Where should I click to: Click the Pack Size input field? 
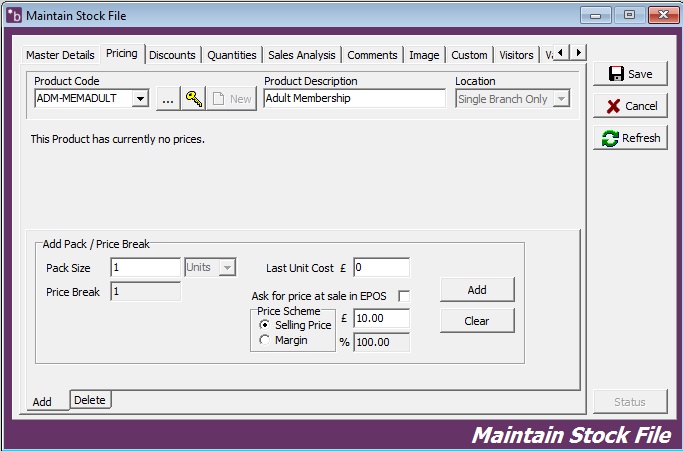click(x=145, y=268)
